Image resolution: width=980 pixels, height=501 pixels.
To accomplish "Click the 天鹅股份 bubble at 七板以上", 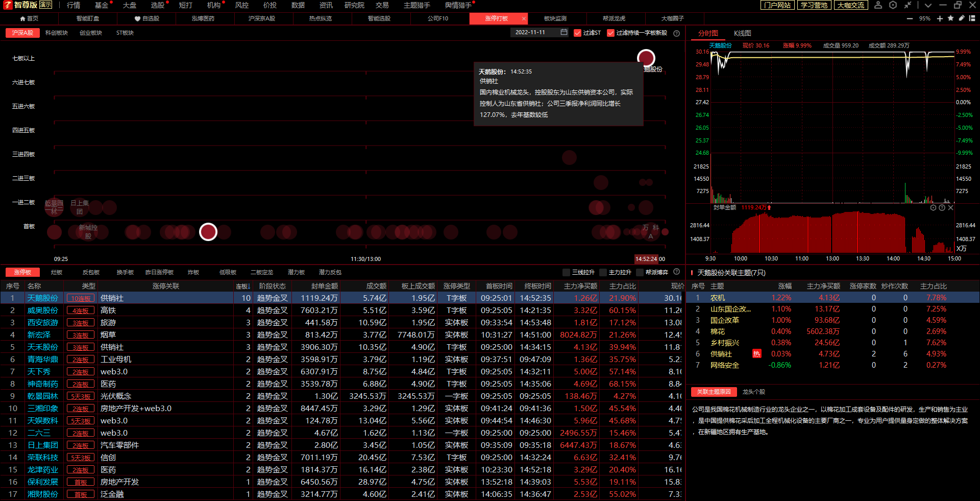I will [x=646, y=58].
